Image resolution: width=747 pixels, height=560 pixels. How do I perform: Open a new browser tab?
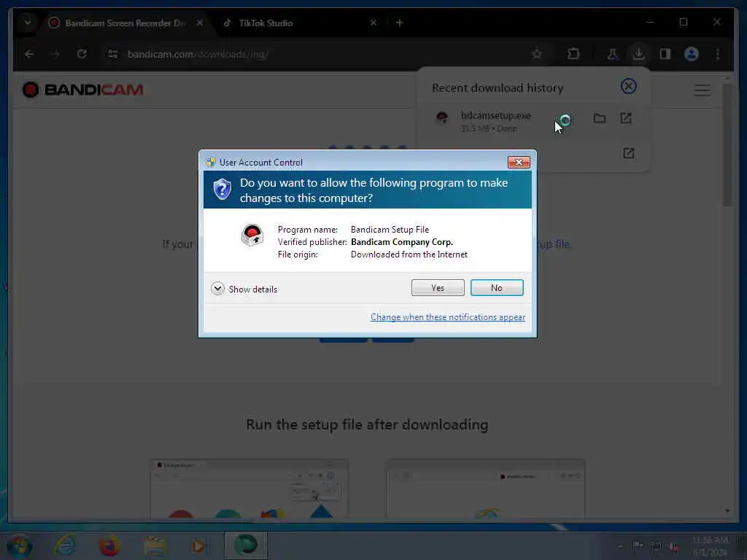coord(399,23)
